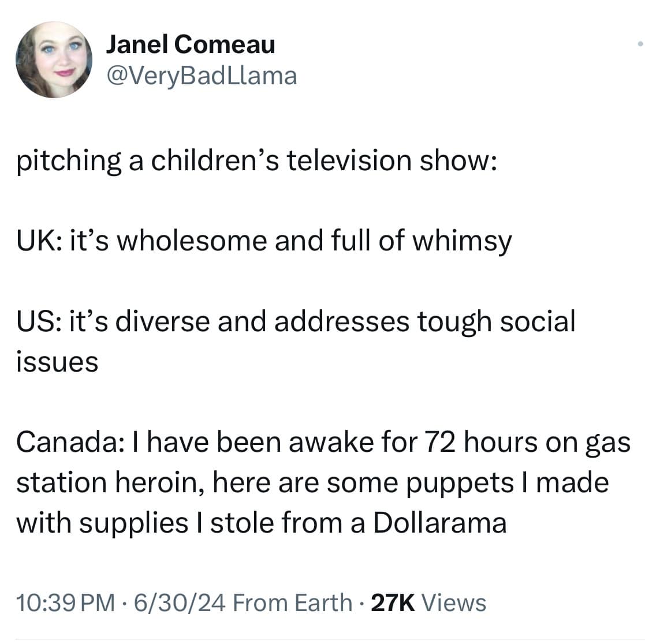
Task: Click the 10:39 PM timestamp
Action: (x=65, y=603)
